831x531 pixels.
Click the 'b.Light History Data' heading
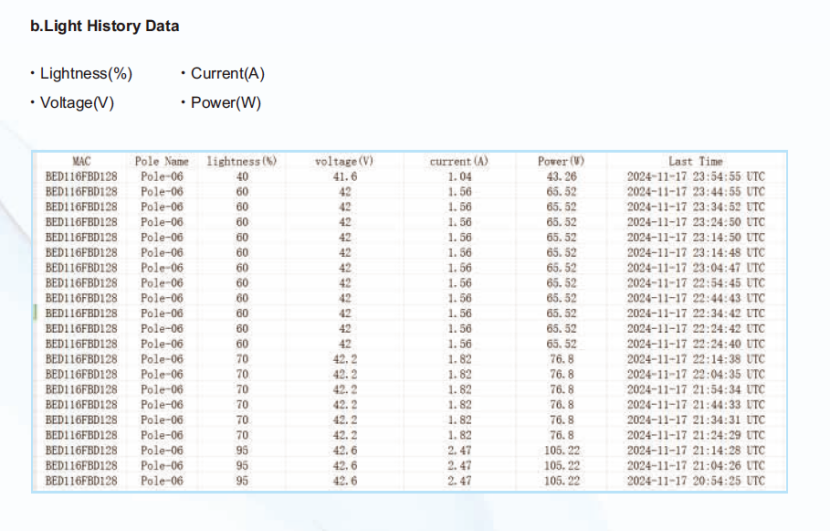[x=105, y=26]
